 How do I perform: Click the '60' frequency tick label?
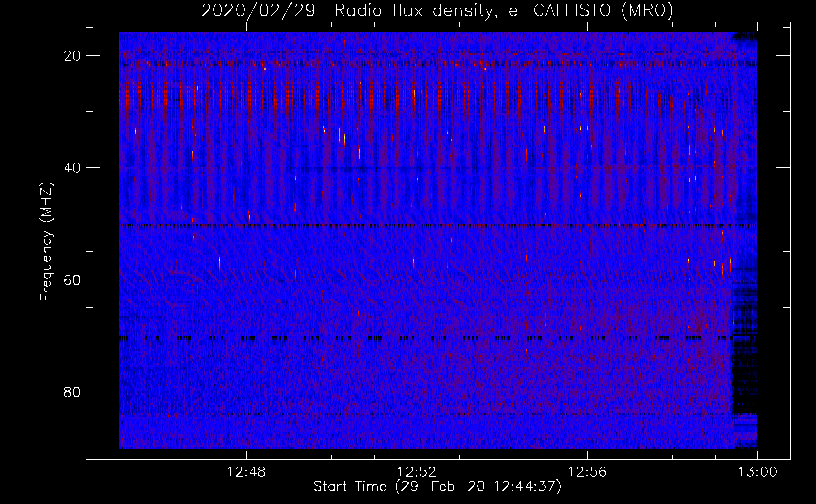tap(73, 280)
